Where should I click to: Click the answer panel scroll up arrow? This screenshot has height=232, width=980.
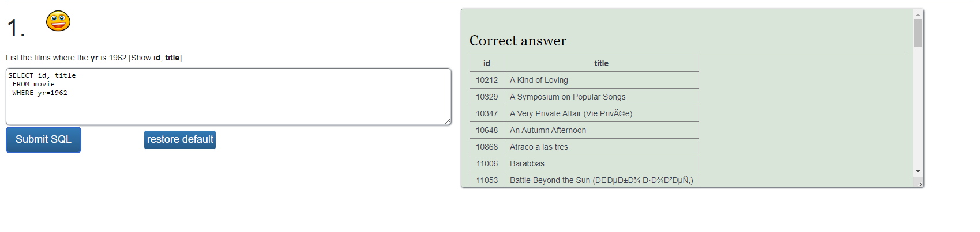[918, 14]
